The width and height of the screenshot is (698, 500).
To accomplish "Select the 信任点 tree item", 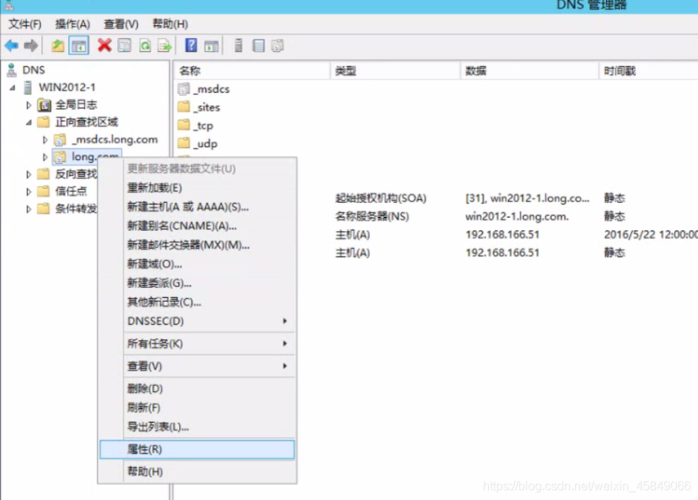I will point(71,191).
